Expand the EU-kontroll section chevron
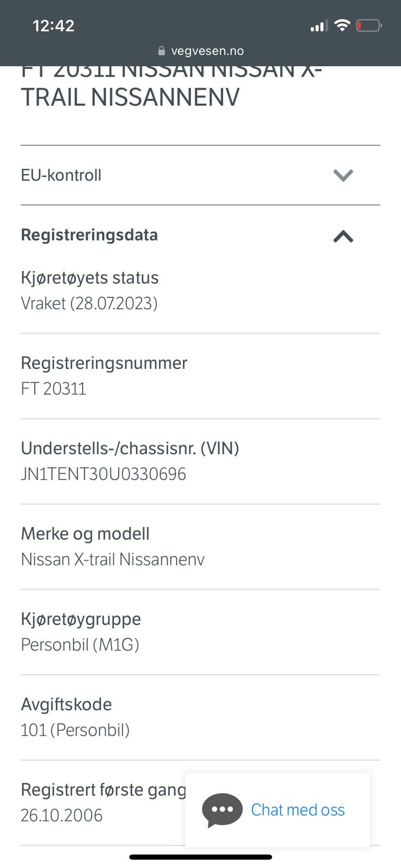The image size is (401, 868). [343, 175]
